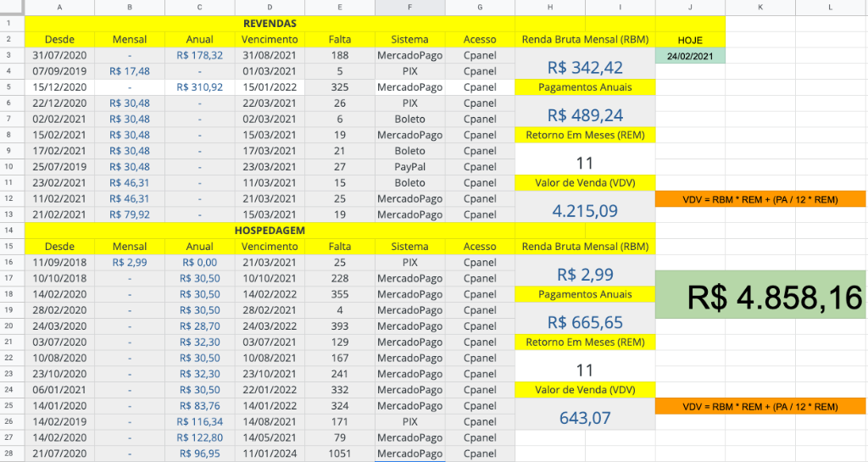Select Pagamentos Anuais label in row 5
Viewport: 868px width, 462px height.
(585, 86)
